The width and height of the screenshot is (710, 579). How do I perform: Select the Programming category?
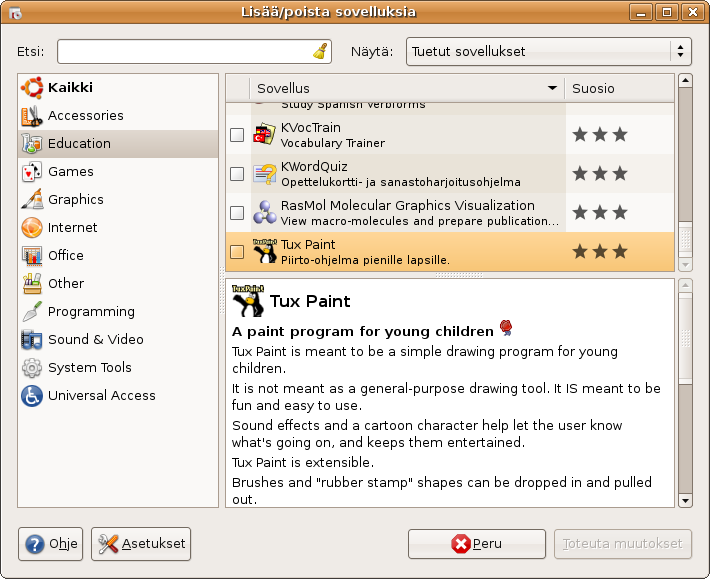point(118,311)
